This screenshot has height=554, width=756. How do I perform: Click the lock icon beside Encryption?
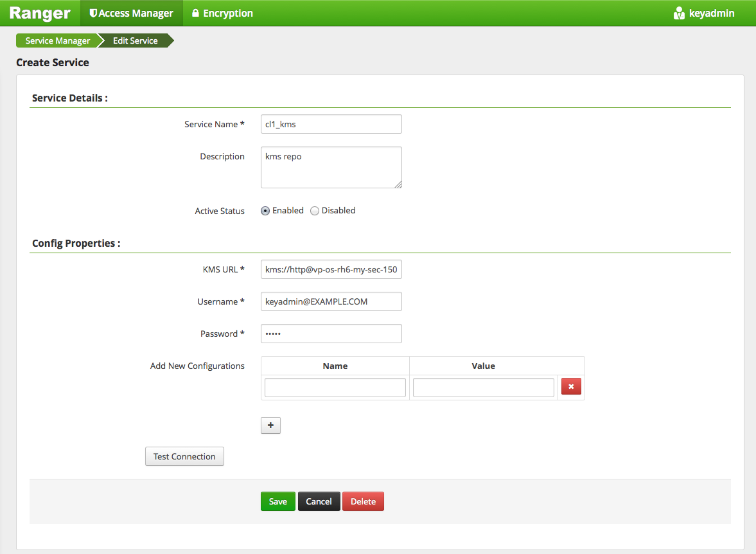pyautogui.click(x=195, y=13)
